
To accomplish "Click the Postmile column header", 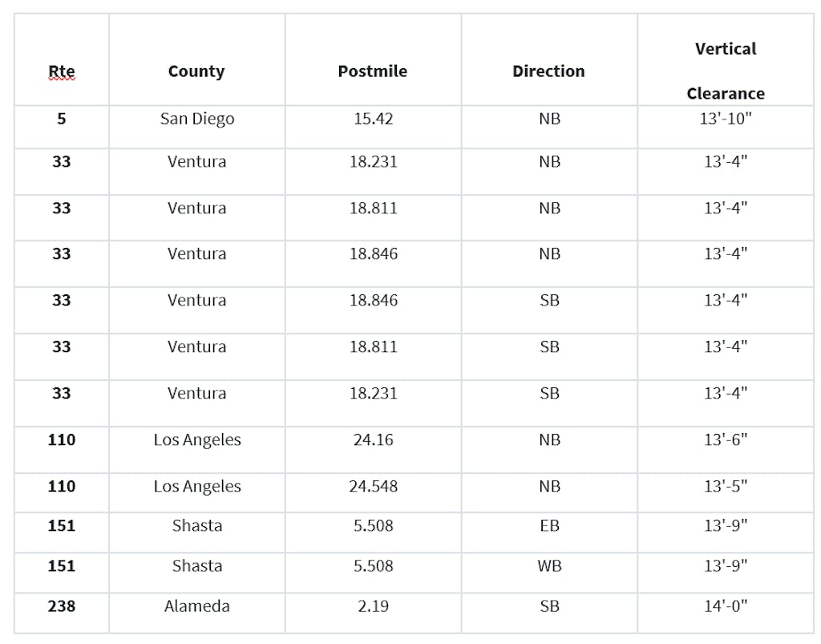I will coord(373,71).
